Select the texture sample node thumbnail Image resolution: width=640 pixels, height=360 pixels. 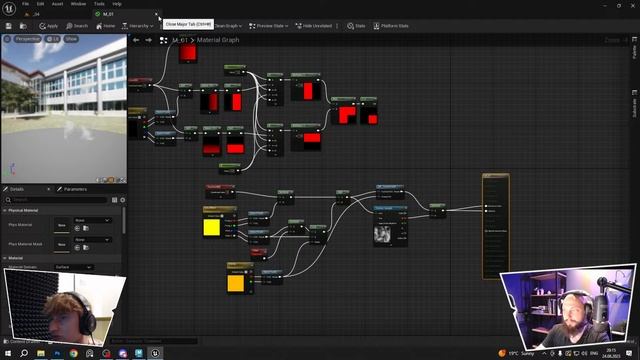tap(382, 234)
